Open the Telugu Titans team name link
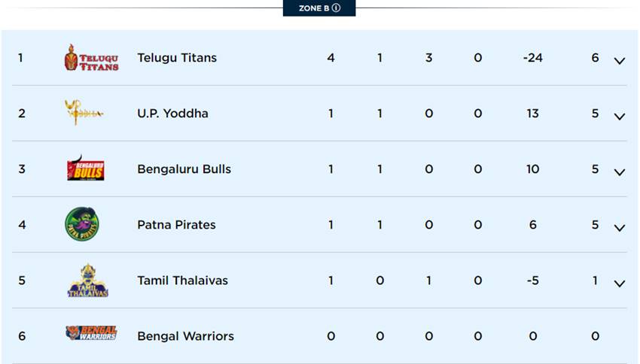 177,58
